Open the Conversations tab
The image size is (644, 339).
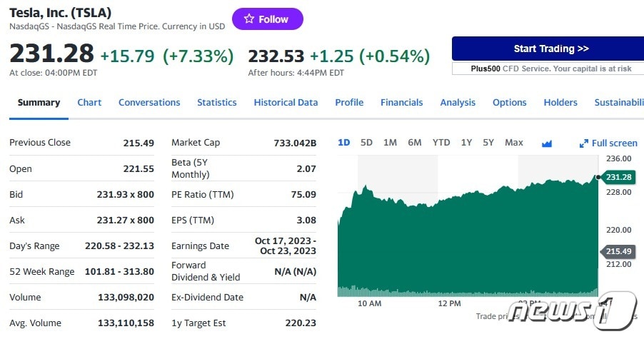[149, 103]
